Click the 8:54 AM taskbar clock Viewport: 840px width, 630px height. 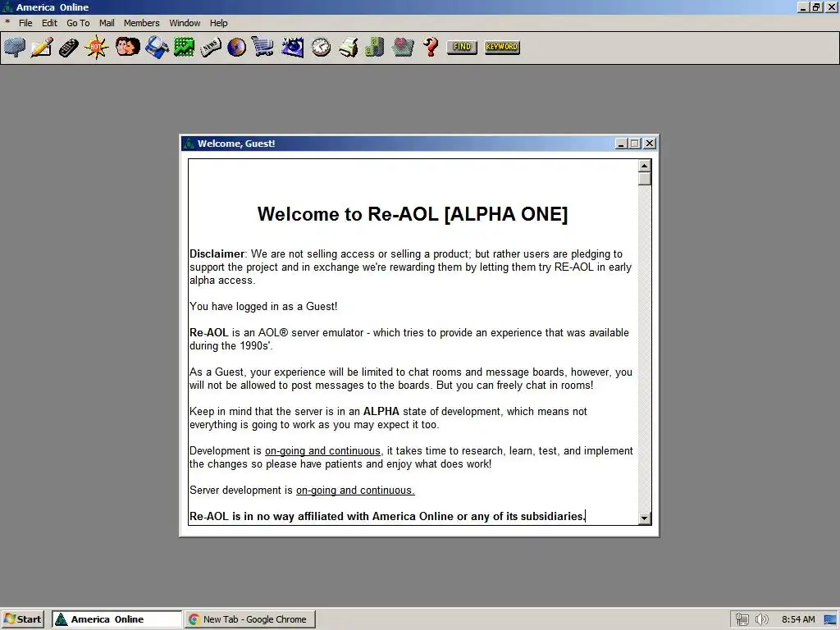(x=798, y=619)
